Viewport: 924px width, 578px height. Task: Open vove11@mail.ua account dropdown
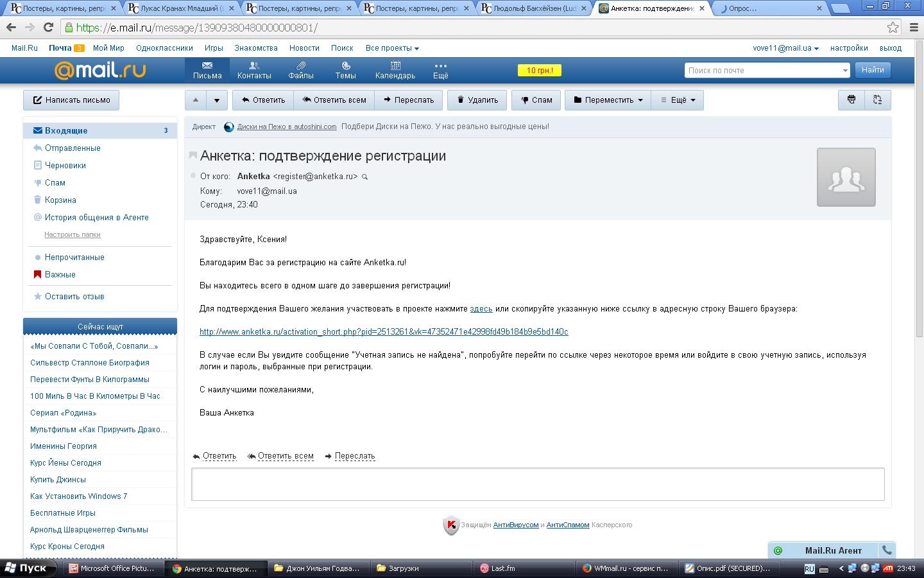785,48
